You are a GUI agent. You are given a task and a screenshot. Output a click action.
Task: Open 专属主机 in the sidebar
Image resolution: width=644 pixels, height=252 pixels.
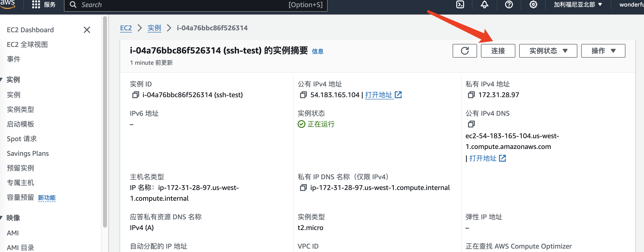[21, 183]
